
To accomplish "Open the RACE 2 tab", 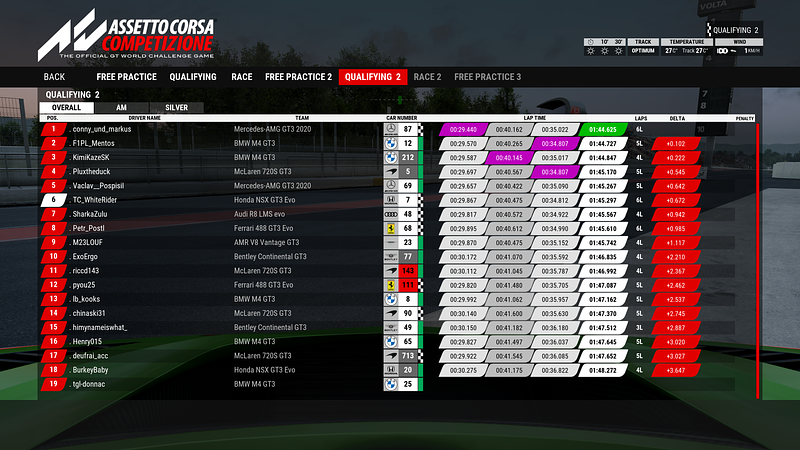I will click(427, 77).
